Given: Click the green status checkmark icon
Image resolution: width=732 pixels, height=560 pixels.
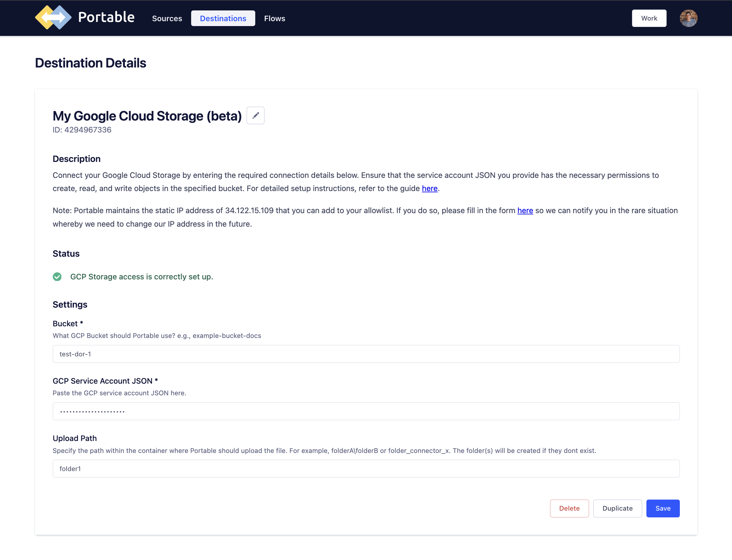Looking at the screenshot, I should click(57, 277).
